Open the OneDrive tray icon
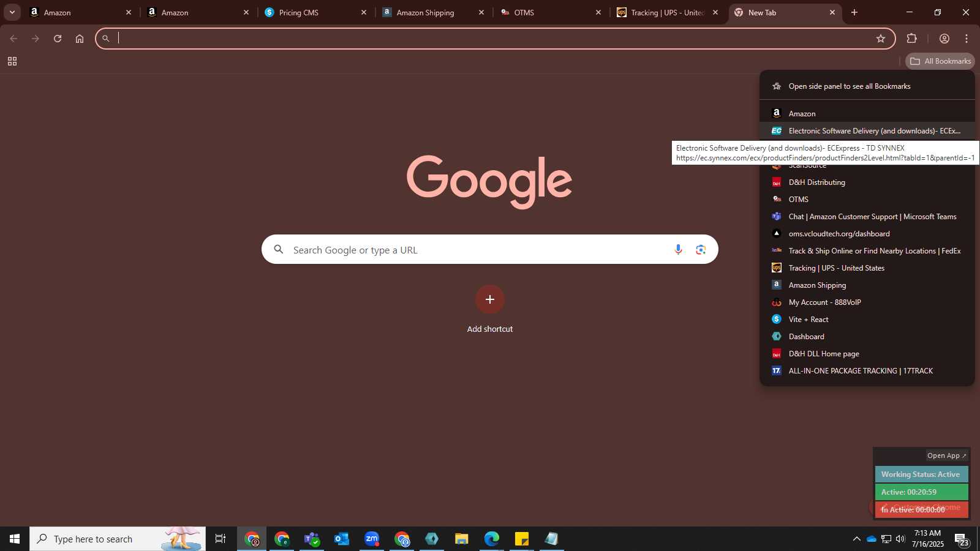Screen dimensions: 980x551 pyautogui.click(x=871, y=539)
